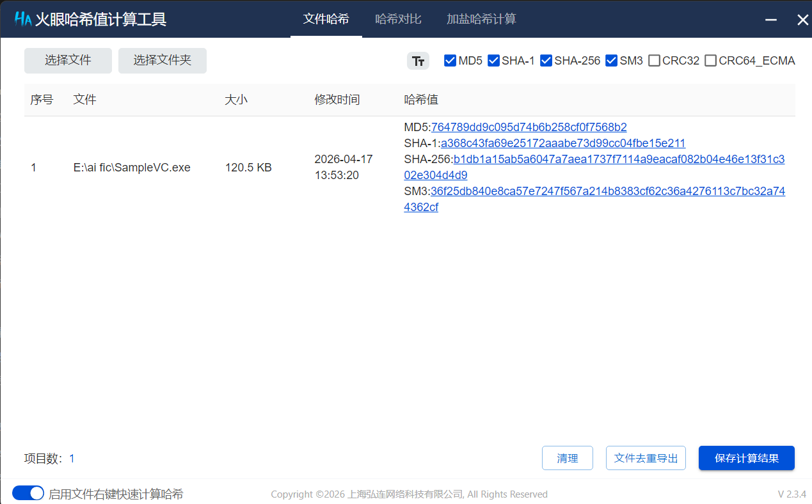Click row number 1 cell
Viewport: 812px width, 504px height.
34,168
